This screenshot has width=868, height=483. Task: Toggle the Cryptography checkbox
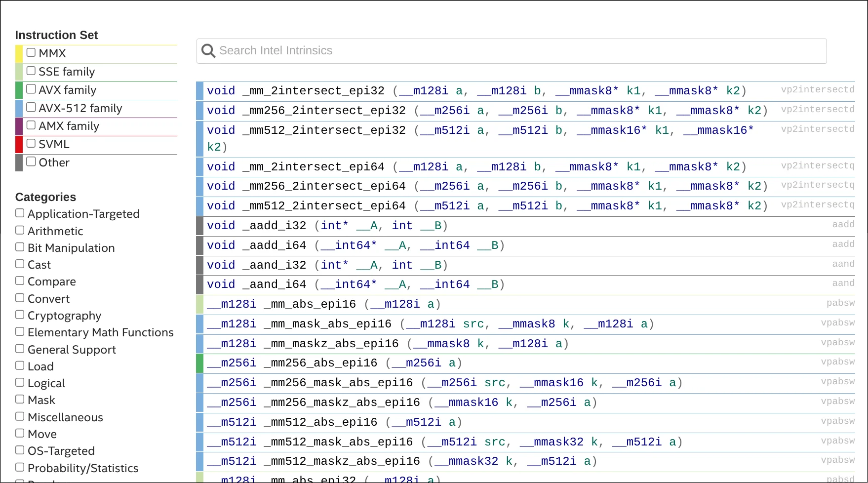pos(20,315)
